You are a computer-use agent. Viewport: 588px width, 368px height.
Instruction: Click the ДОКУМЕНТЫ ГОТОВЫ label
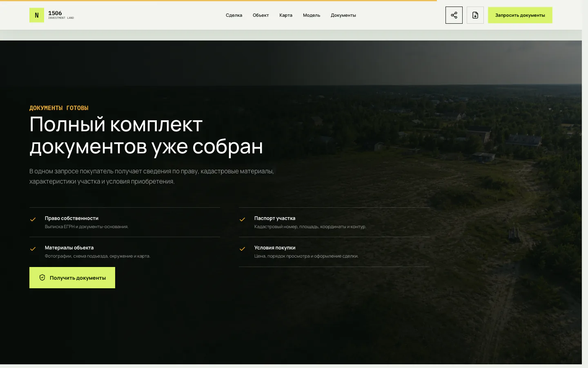tap(59, 108)
